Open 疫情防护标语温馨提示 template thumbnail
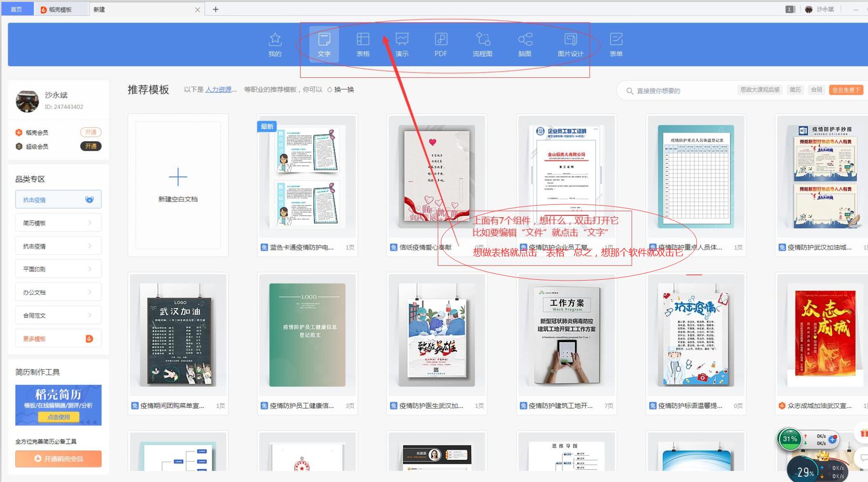Screen dimensions: 868x482 pyautogui.click(x=696, y=335)
